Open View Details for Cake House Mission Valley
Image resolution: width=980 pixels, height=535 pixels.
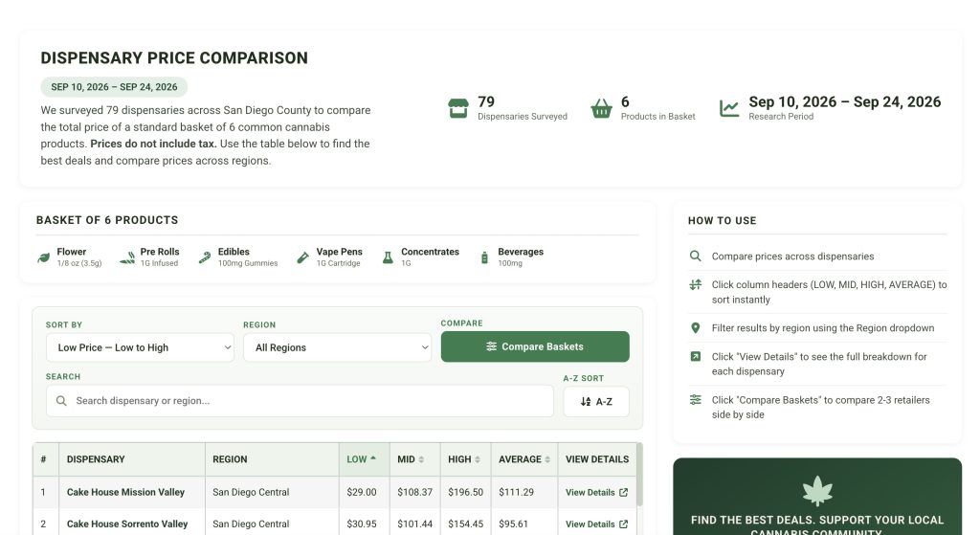point(596,493)
